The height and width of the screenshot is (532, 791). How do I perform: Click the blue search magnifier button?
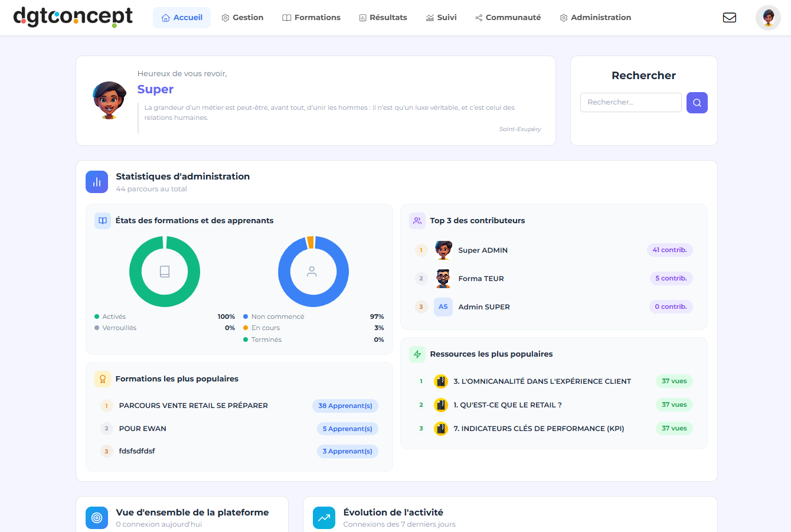pos(697,103)
